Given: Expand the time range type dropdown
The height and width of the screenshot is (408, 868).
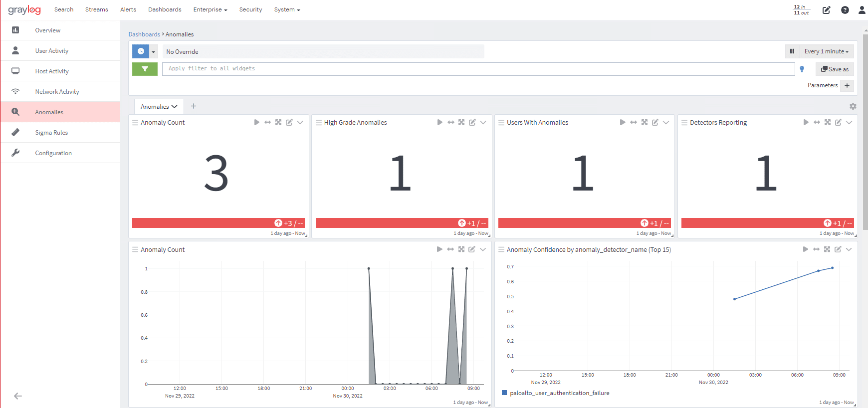Looking at the screenshot, I should tap(154, 52).
